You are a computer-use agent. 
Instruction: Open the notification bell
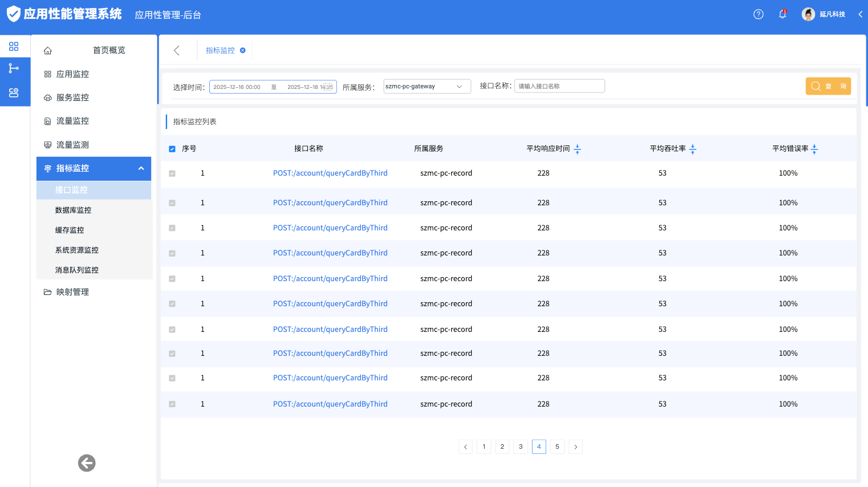(x=782, y=14)
